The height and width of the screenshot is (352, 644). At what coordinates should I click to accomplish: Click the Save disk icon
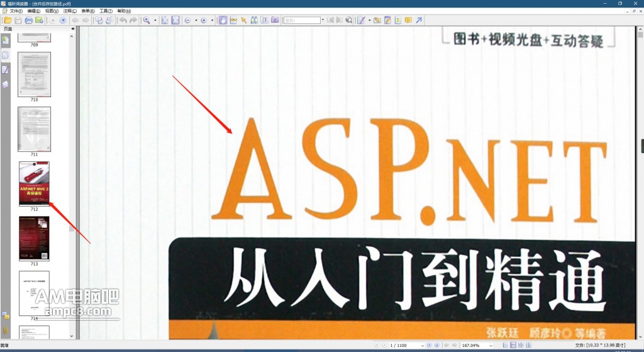[18, 20]
